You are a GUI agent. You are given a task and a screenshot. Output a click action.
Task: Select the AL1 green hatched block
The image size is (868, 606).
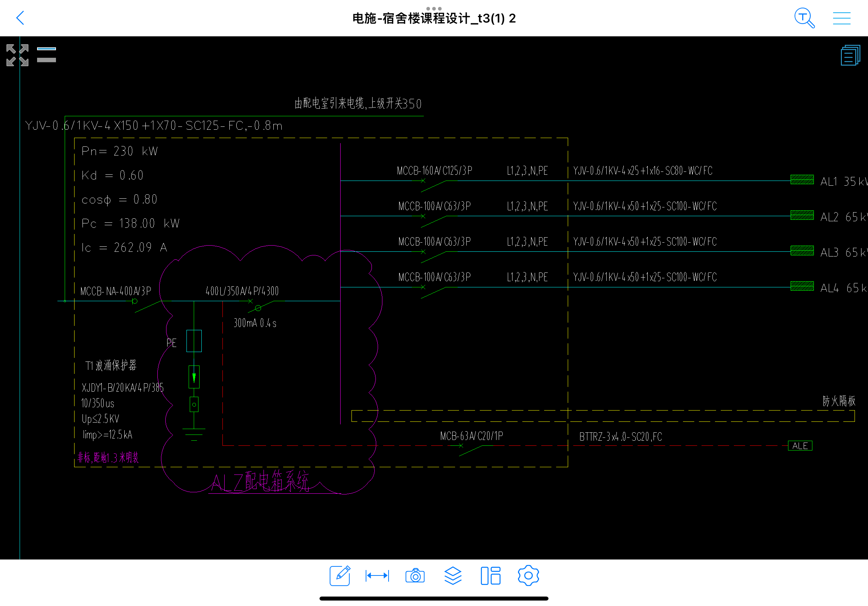click(802, 179)
